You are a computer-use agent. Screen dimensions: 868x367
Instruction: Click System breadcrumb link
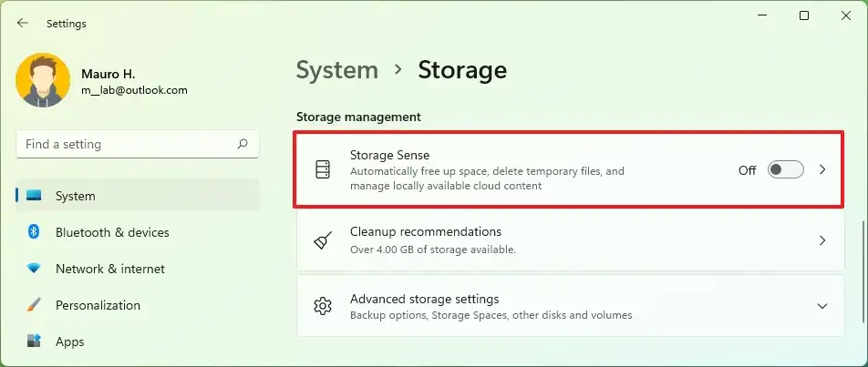[x=337, y=70]
